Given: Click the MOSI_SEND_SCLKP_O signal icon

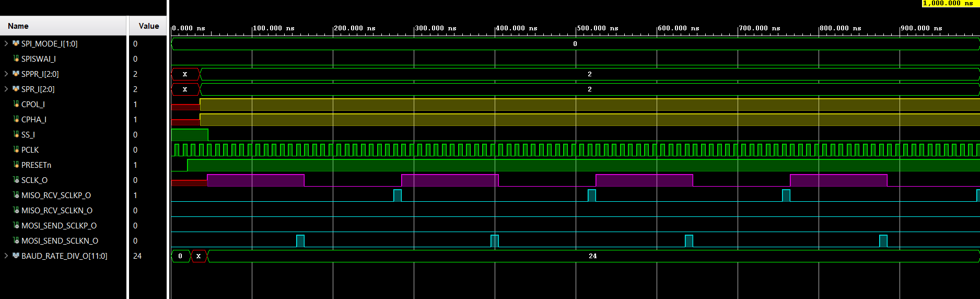Looking at the screenshot, I should click(16, 226).
